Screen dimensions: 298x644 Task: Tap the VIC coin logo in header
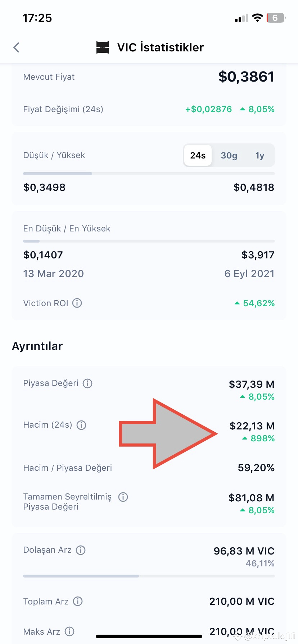click(103, 47)
